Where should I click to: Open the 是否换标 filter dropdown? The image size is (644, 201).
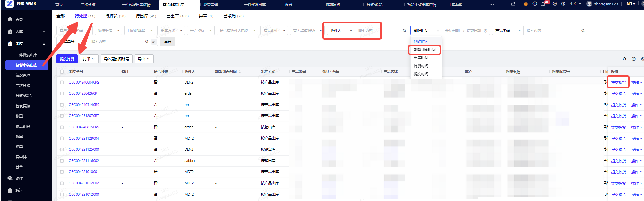point(201,31)
